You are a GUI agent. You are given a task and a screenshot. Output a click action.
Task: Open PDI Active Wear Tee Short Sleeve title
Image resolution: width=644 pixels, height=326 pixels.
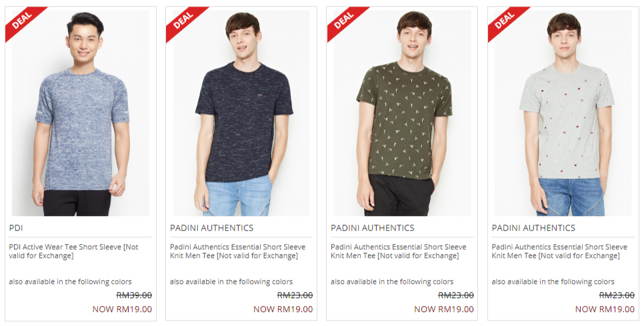pyautogui.click(x=74, y=251)
